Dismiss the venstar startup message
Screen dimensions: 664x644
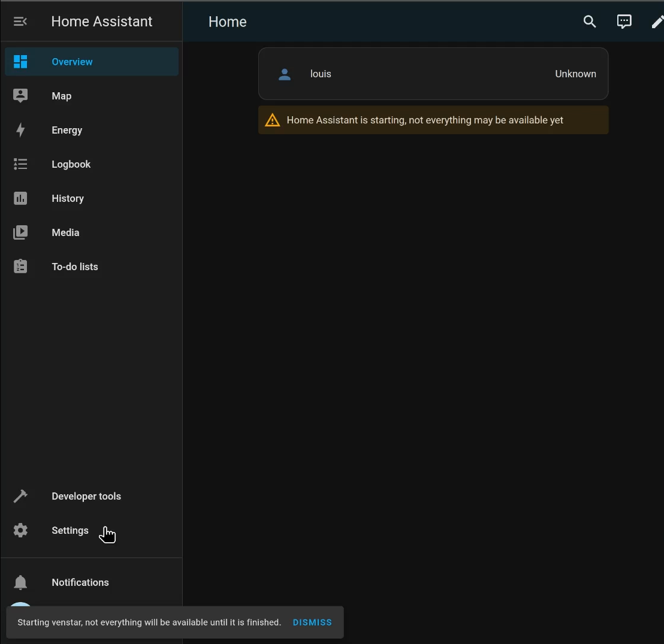coord(312,622)
